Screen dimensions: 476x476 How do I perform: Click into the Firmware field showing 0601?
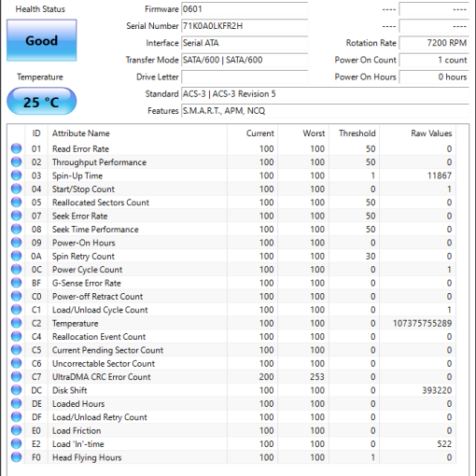tap(245, 9)
